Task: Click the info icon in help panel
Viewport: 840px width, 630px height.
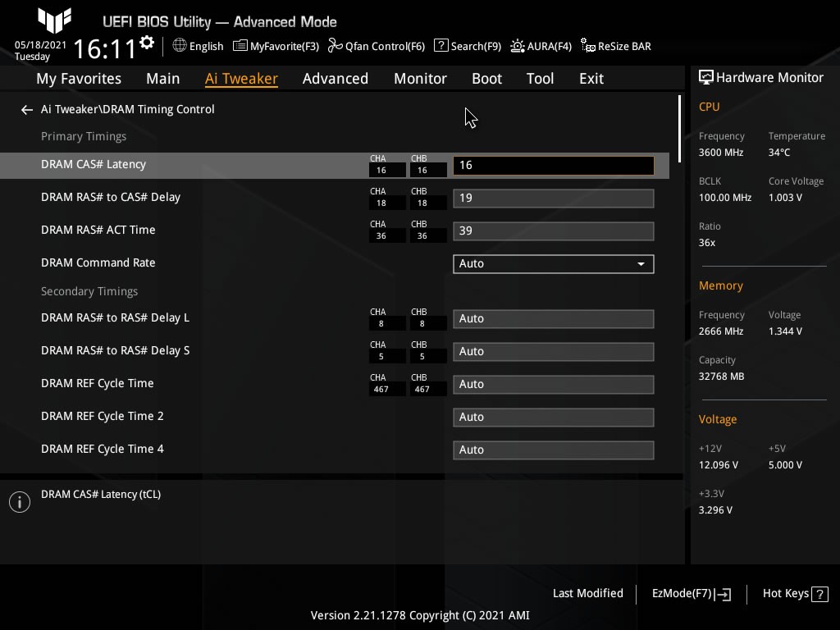Action: [x=20, y=502]
